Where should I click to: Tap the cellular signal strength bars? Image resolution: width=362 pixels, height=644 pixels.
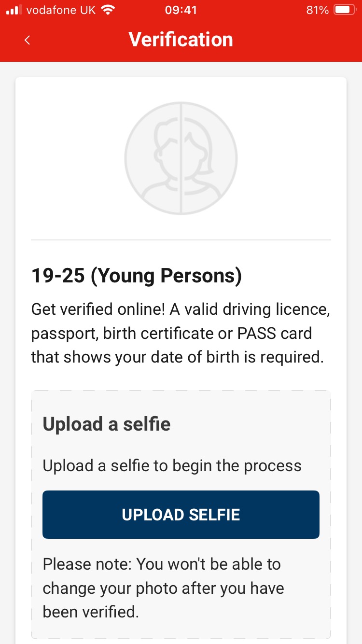(x=14, y=10)
